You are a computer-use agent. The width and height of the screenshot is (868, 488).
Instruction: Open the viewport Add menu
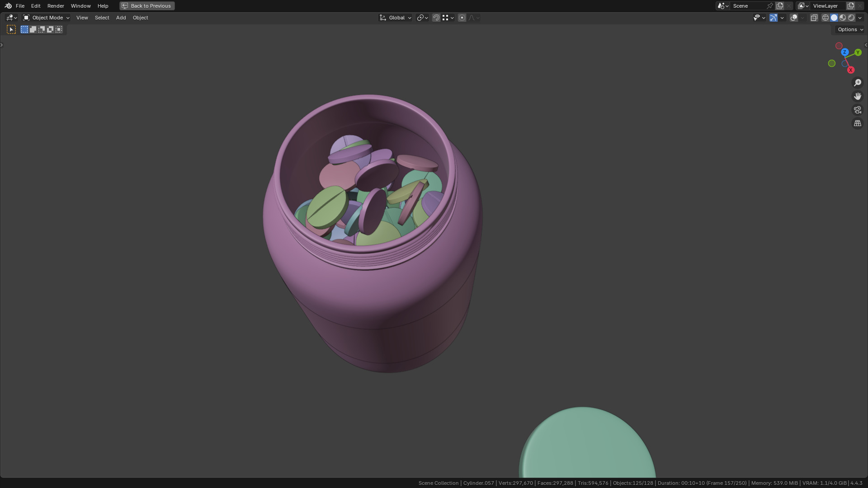point(121,18)
